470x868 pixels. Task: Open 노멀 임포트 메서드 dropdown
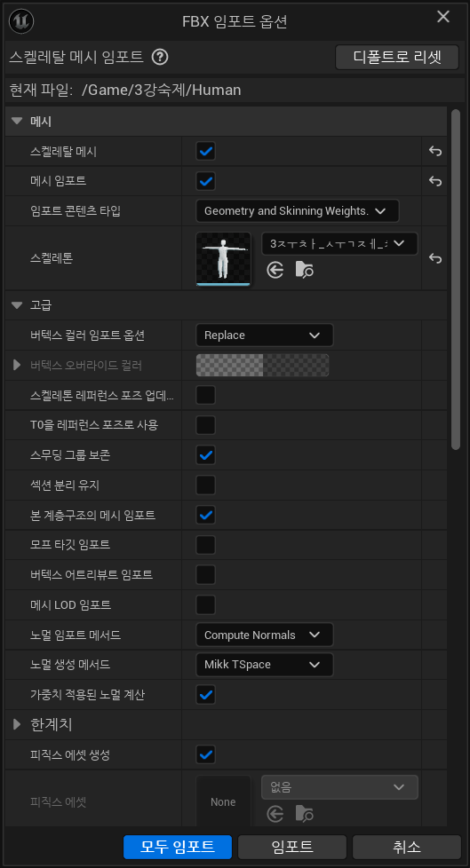[265, 635]
